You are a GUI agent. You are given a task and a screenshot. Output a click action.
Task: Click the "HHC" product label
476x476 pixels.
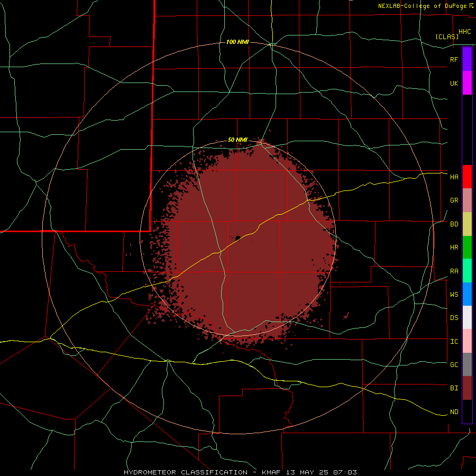(464, 32)
